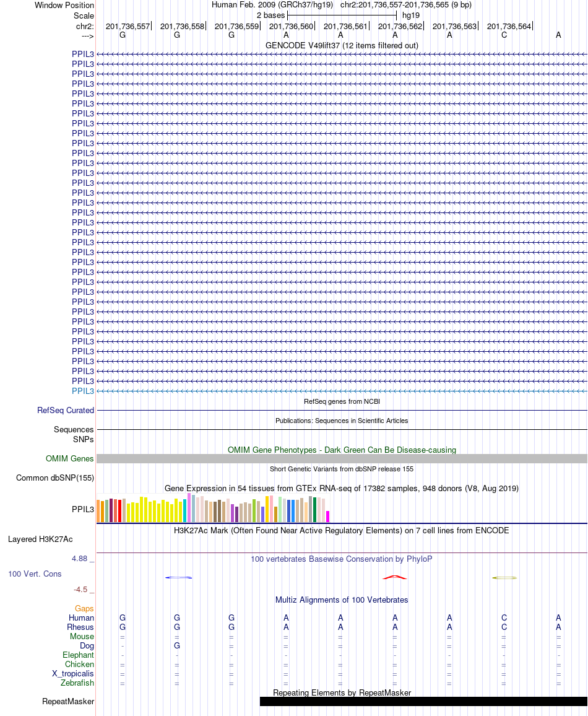Screen dimensions: 588x716
Task: Click the Rhesus species label
Action: [80, 627]
